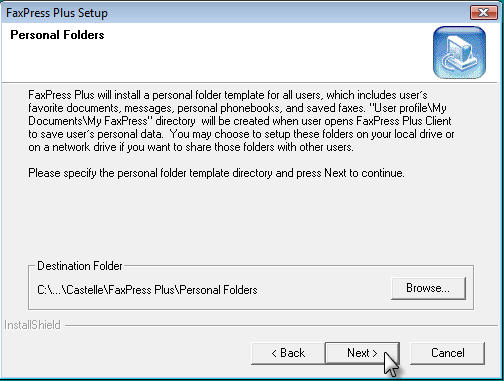Click the Personal Folders destination path text
Screen dimensions: 504x381
point(147,290)
